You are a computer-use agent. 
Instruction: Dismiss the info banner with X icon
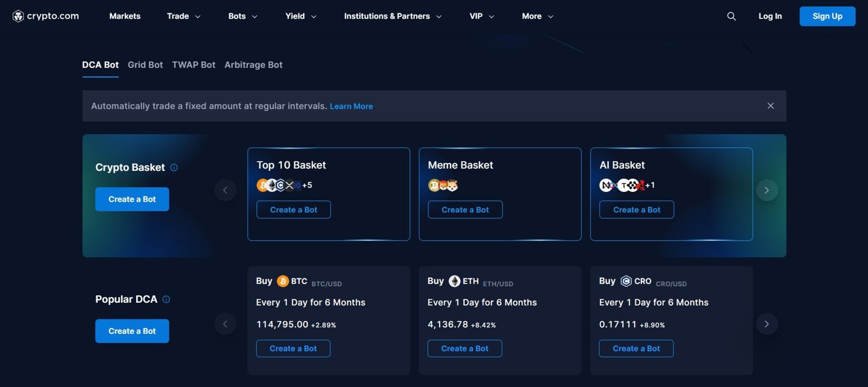[770, 106]
